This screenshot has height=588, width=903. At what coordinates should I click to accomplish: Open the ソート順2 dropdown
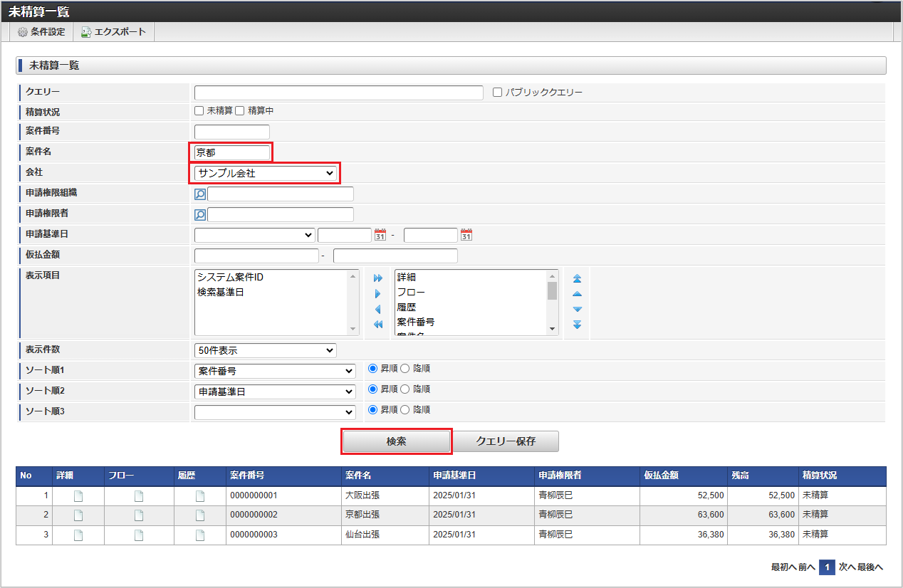click(275, 392)
